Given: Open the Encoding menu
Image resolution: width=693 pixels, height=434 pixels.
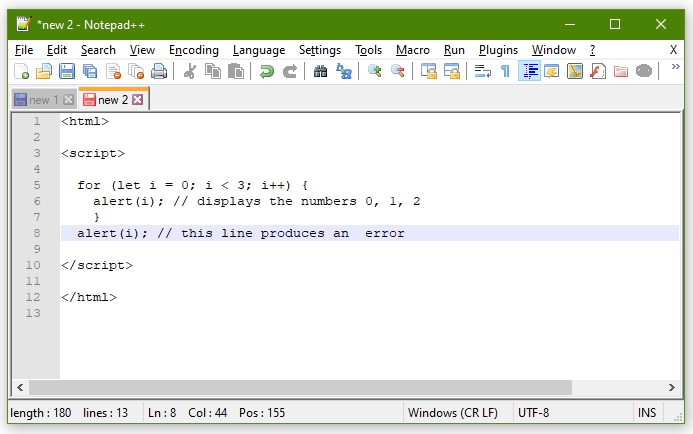Looking at the screenshot, I should (x=194, y=50).
